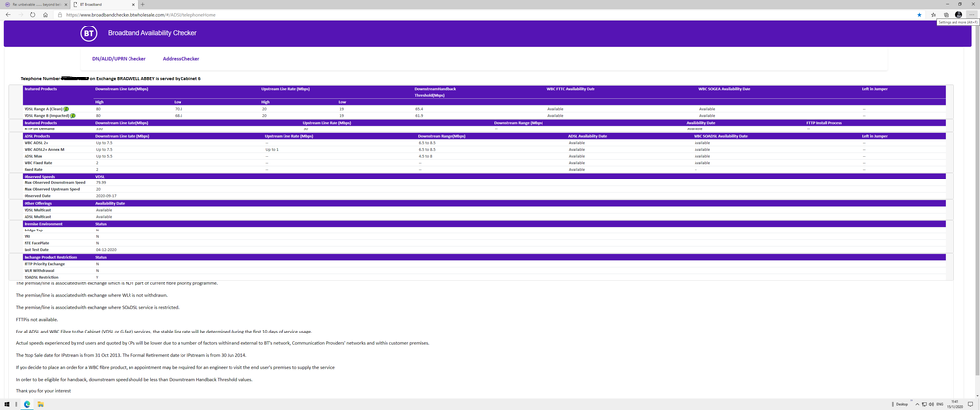Open the user profile avatar
This screenshot has width=980, height=410.
[x=959, y=15]
